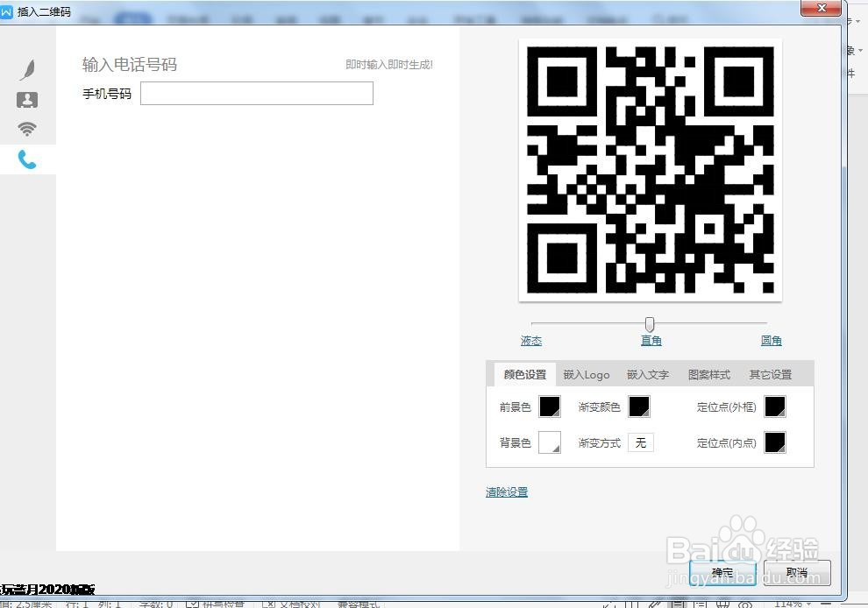The image size is (868, 608).
Task: Select the phone number QR type
Action: (x=27, y=159)
